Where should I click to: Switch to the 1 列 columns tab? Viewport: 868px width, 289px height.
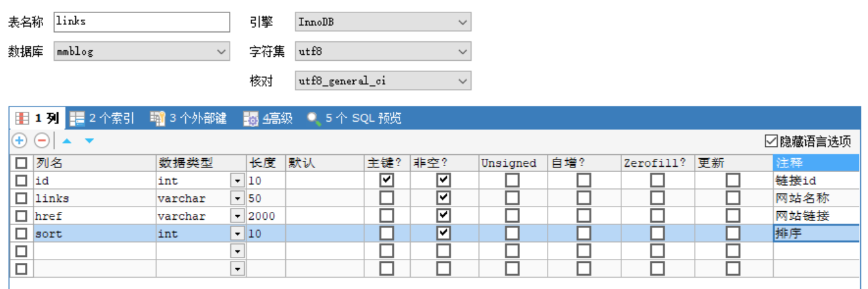pyautogui.click(x=38, y=118)
